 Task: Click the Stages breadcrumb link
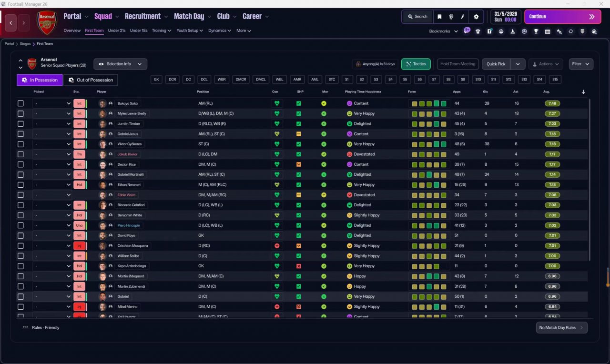click(x=25, y=44)
